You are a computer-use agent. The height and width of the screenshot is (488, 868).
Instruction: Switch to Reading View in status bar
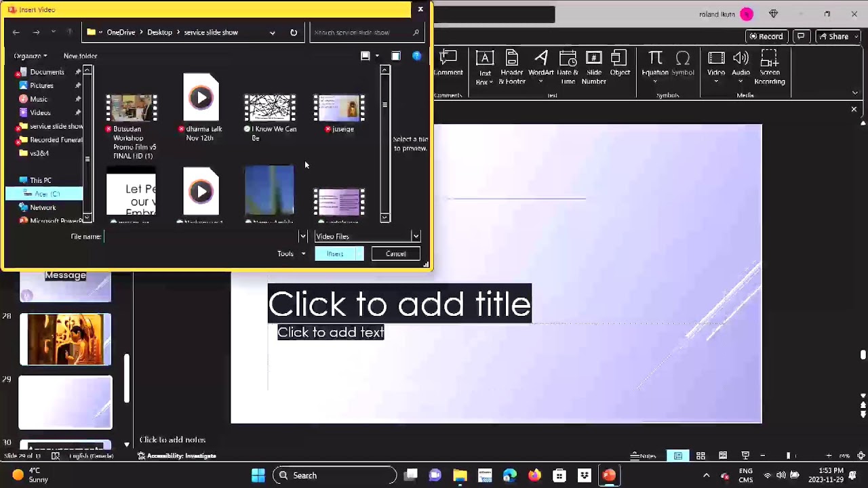click(723, 455)
